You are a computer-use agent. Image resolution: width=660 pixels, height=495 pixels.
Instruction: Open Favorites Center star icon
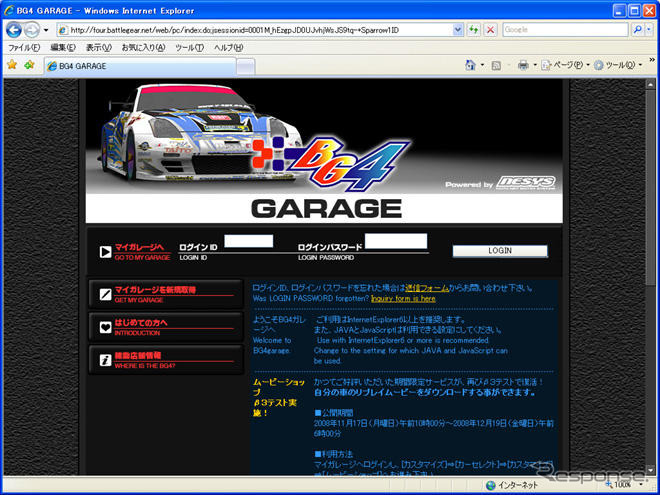tap(12, 65)
